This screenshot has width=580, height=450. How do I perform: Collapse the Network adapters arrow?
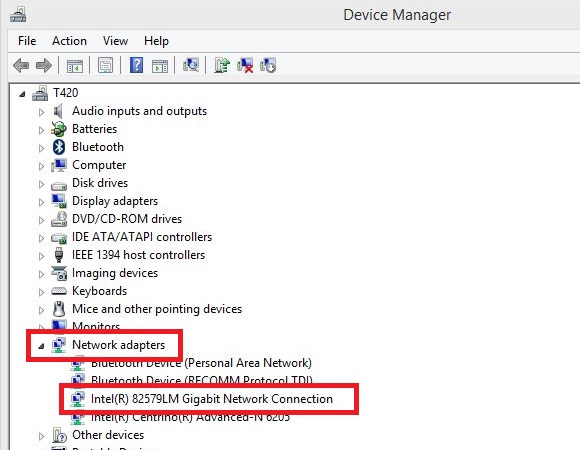41,346
